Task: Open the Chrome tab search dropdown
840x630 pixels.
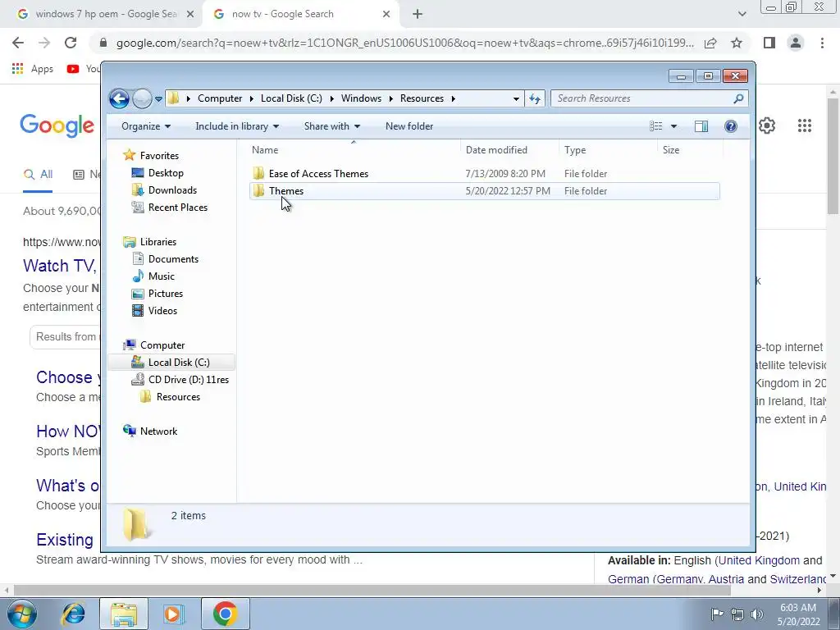Action: [742, 15]
